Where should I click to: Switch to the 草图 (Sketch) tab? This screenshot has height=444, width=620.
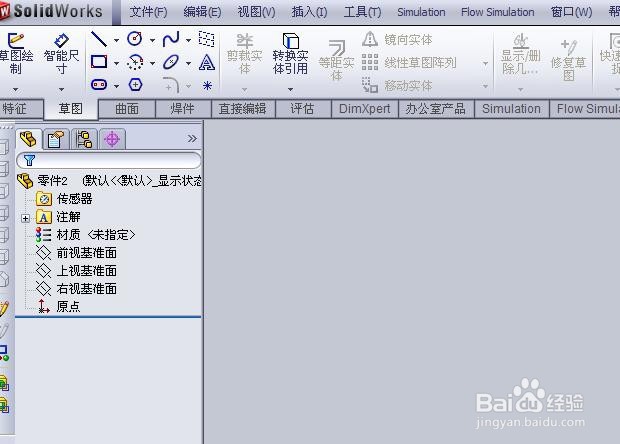(70, 108)
